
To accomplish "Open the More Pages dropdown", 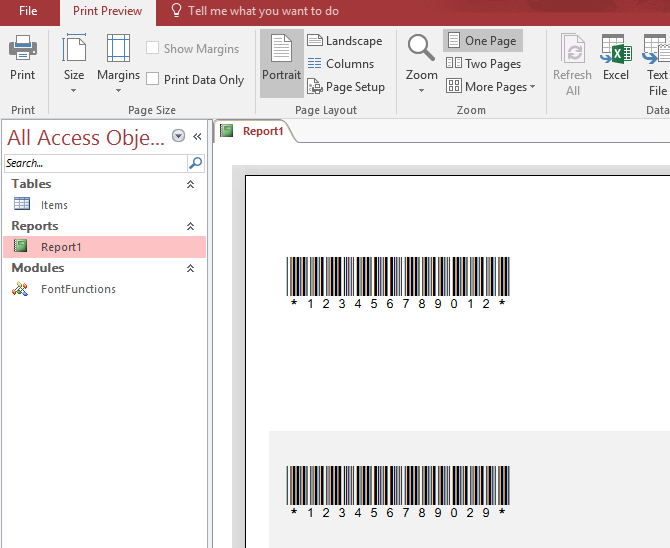I will [x=490, y=87].
